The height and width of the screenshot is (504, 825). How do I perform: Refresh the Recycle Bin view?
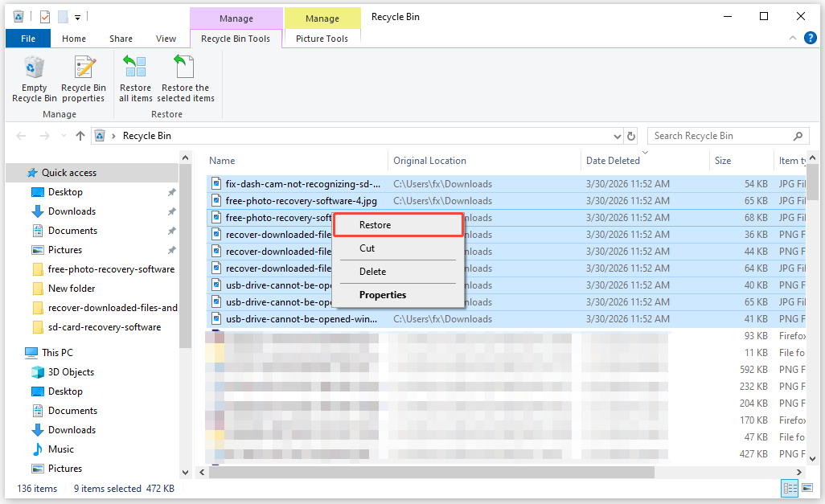point(631,136)
